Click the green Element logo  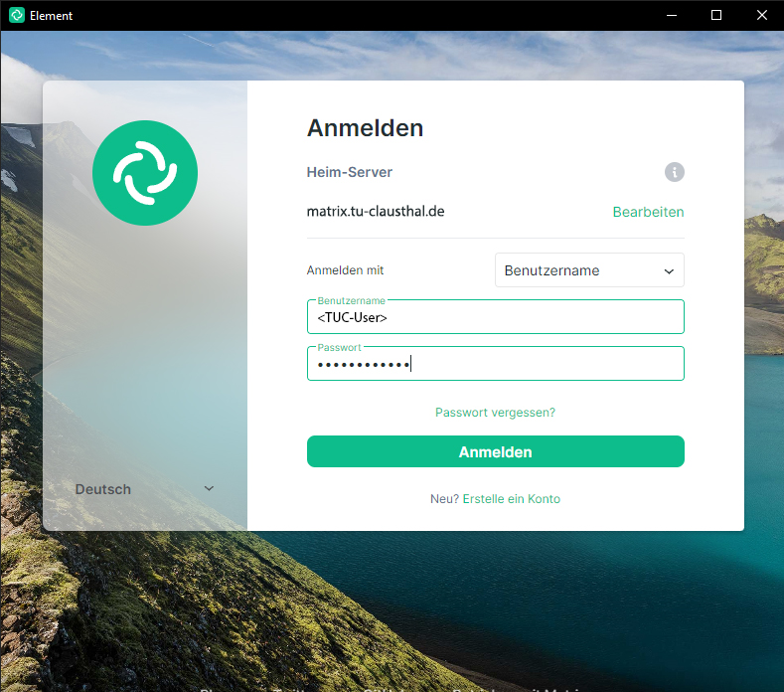[x=145, y=173]
